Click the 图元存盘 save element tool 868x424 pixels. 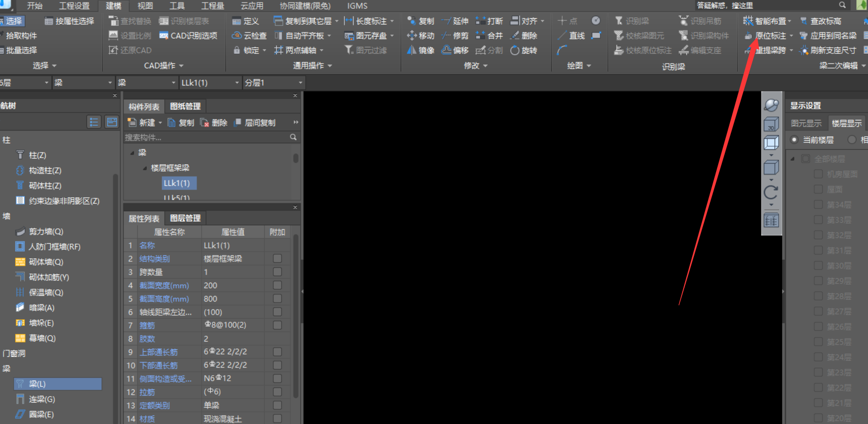point(369,36)
